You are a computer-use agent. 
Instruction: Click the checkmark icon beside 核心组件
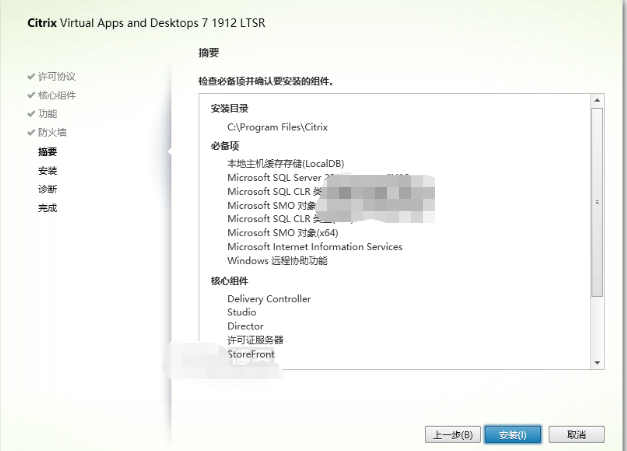31,95
